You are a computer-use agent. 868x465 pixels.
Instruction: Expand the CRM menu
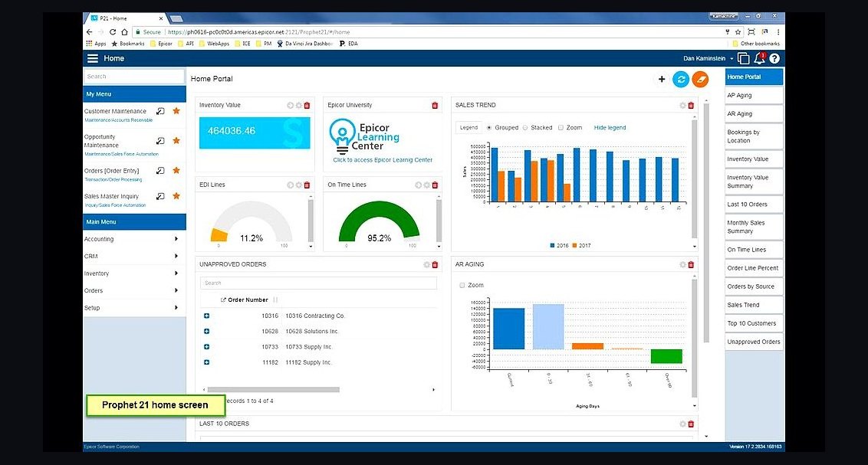(x=134, y=256)
